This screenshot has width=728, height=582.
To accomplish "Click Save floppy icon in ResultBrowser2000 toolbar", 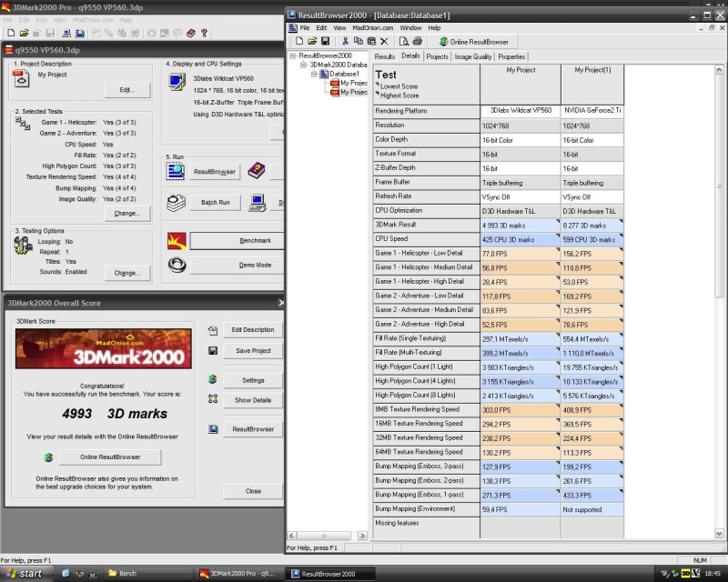I will click(325, 41).
